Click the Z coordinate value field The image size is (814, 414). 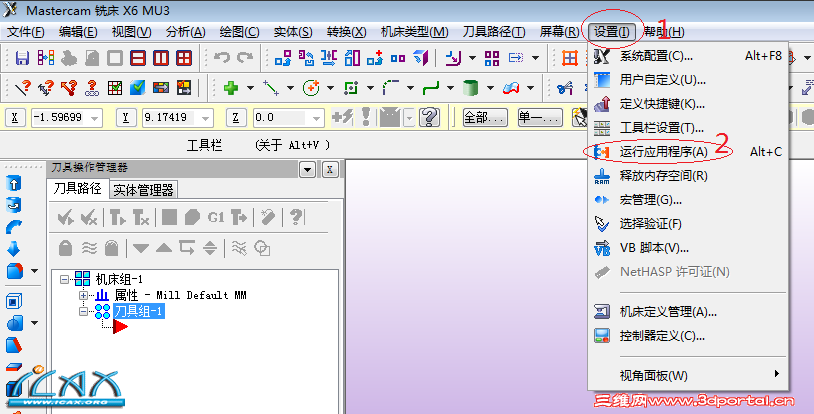288,118
